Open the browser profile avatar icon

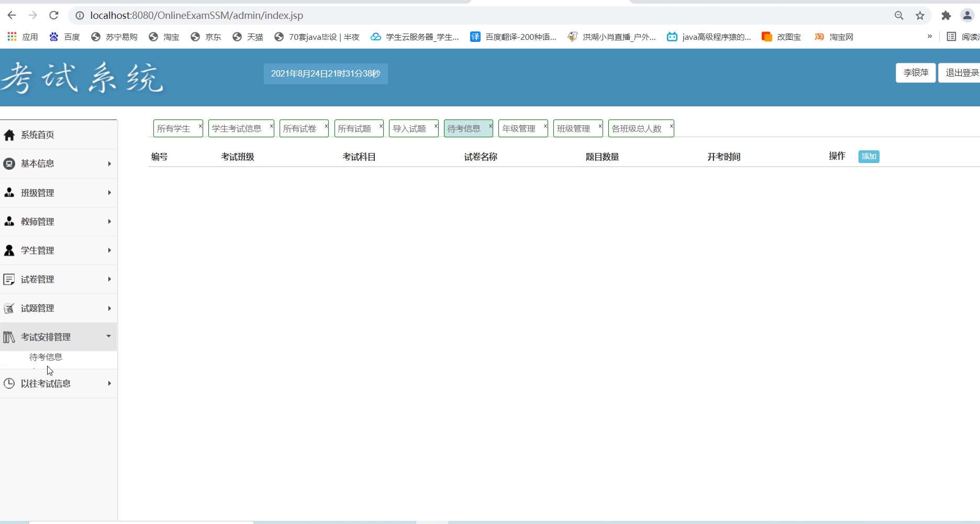pos(967,16)
